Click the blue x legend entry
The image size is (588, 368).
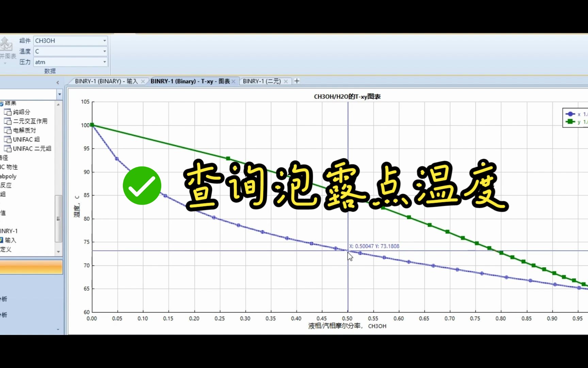click(x=576, y=114)
